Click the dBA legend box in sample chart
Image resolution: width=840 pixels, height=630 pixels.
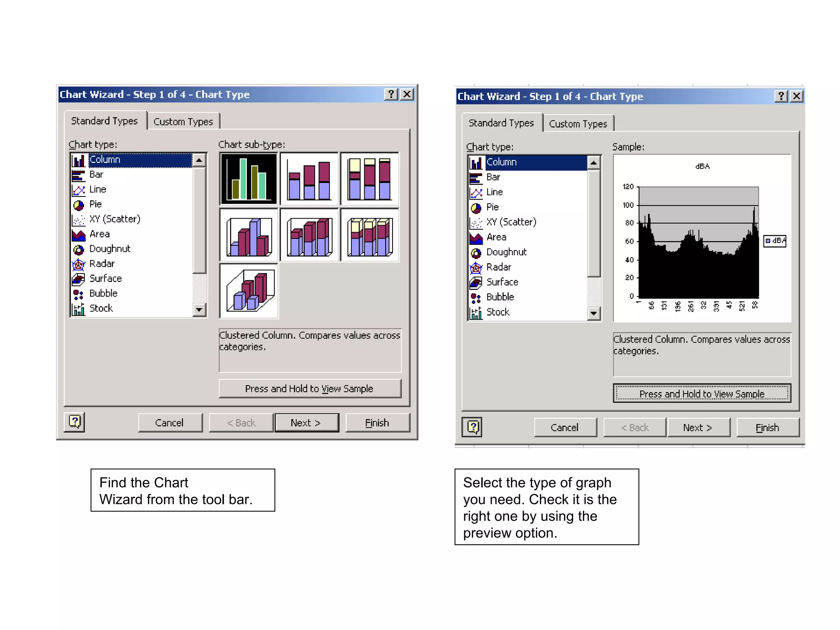pyautogui.click(x=775, y=241)
